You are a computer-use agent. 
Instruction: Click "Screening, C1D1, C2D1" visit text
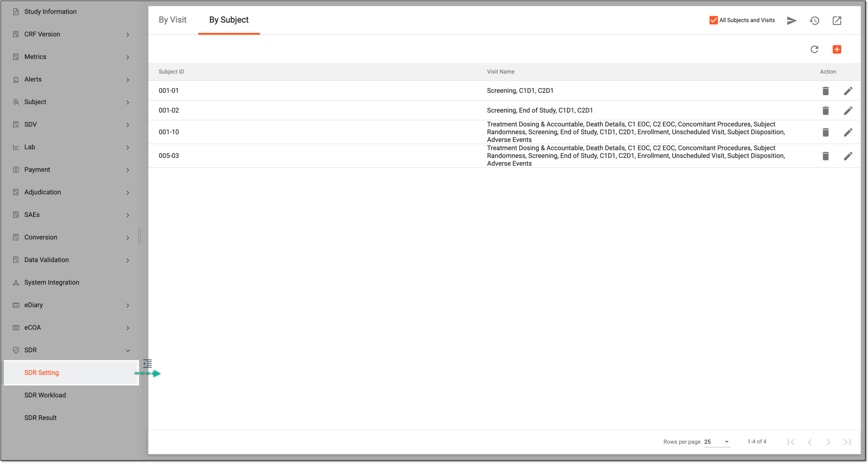[x=520, y=91]
